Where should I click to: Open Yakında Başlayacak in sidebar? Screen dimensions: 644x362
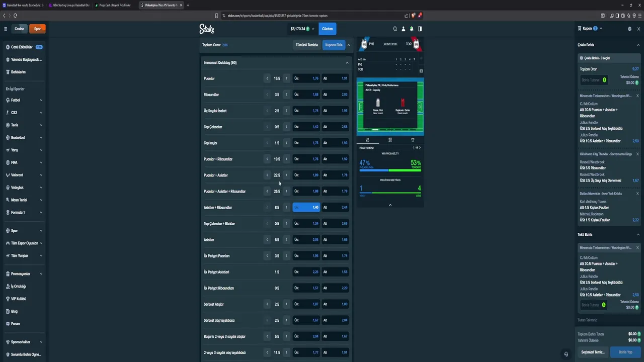point(24,59)
